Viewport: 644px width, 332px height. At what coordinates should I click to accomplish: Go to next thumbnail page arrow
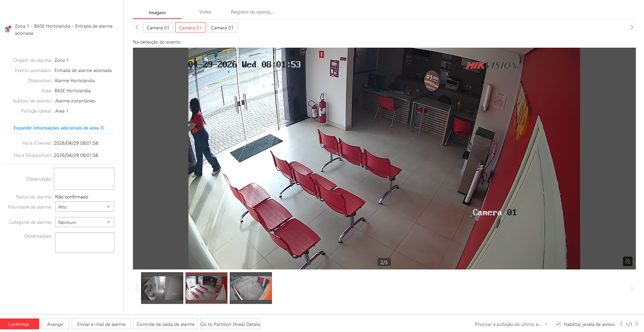click(631, 288)
